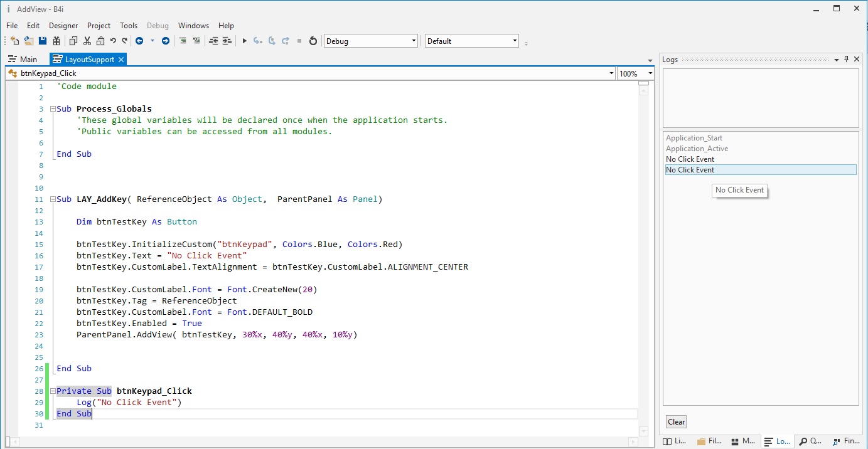
Task: Expand the 100% zoom level dropdown
Action: point(650,73)
